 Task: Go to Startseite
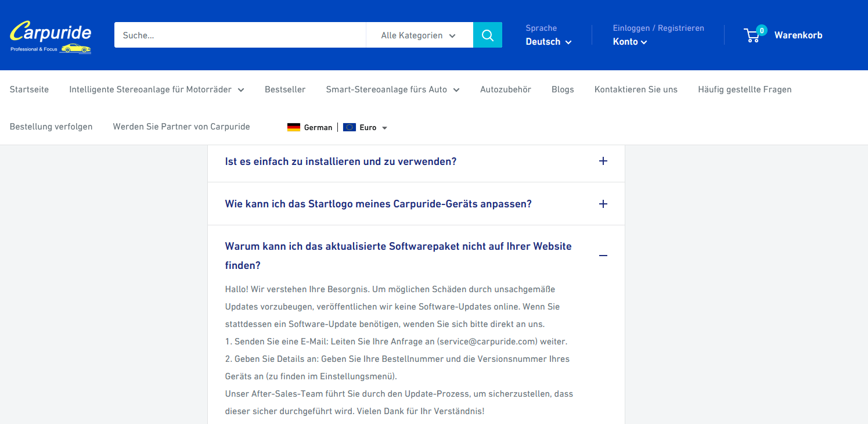[x=29, y=89]
